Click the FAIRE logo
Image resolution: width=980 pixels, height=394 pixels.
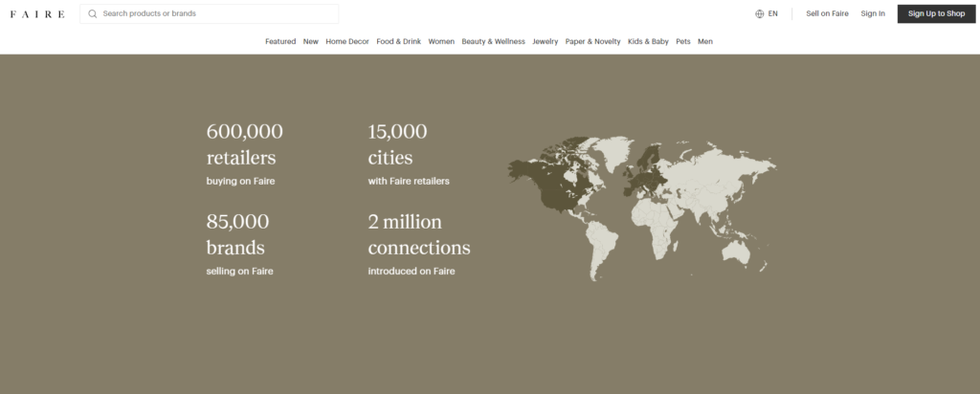click(37, 13)
